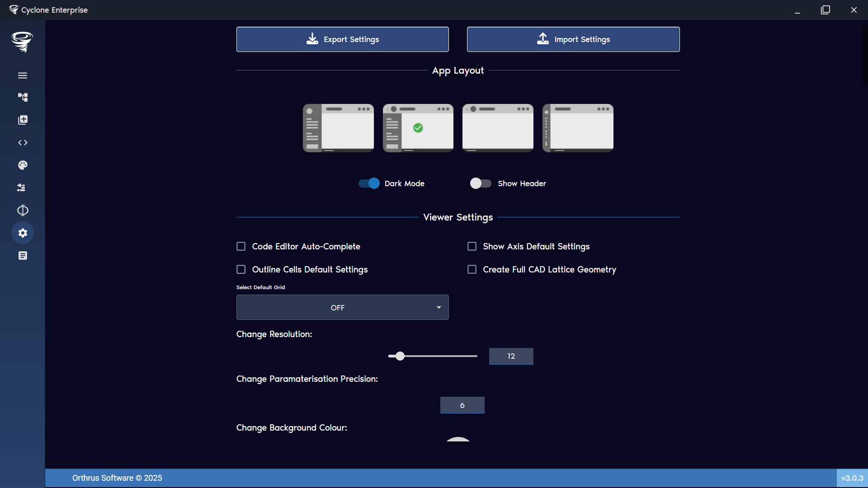
Task: Enable Show Header
Action: point(481,183)
